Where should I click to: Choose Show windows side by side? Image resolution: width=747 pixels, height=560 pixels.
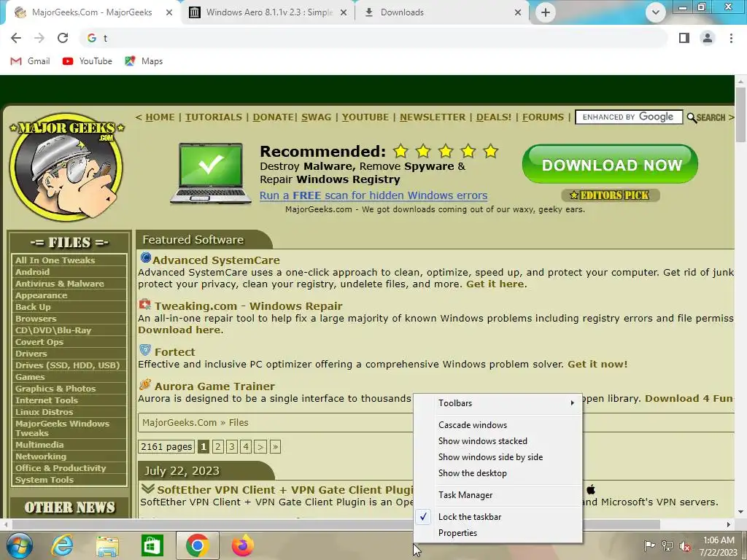tap(498, 457)
